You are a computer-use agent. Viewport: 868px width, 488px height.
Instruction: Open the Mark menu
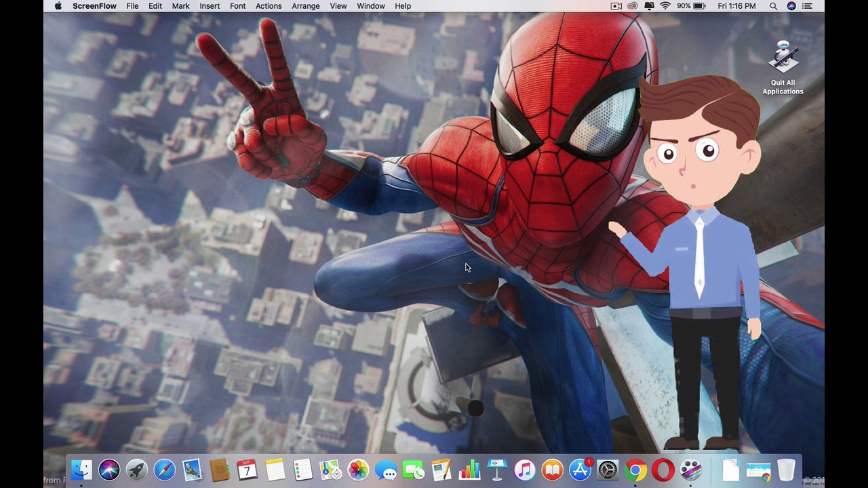tap(180, 6)
